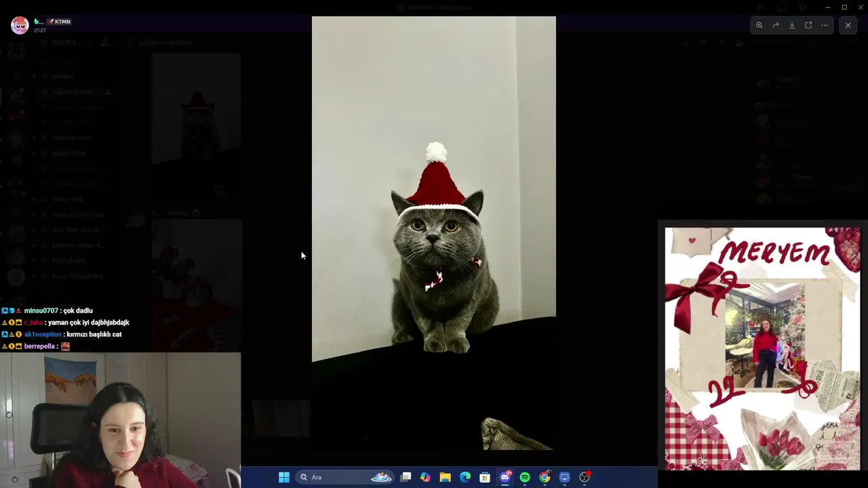Open Task View from the taskbar
This screenshot has height=488, width=868.
[406, 477]
